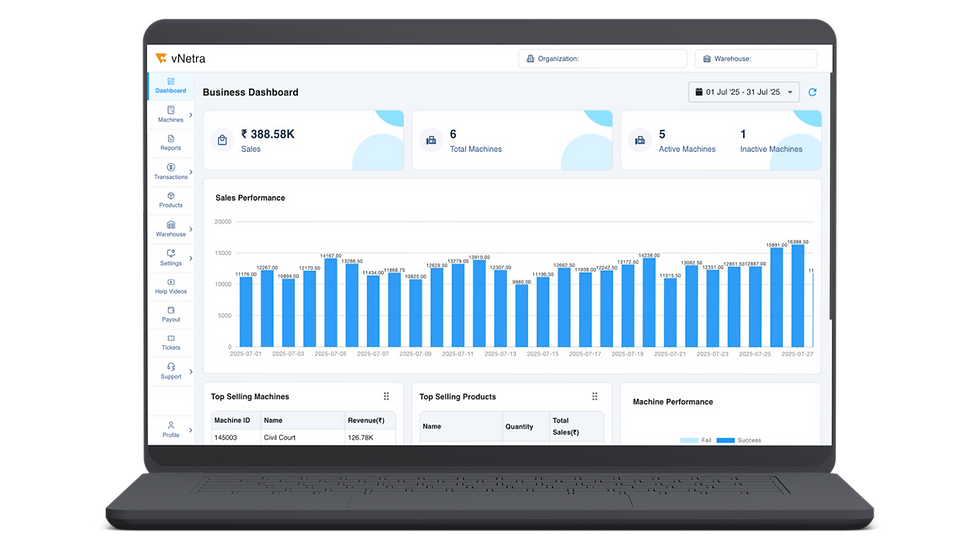Viewport: 980px width, 551px height.
Task: Open the Organization selector field
Action: click(x=602, y=59)
